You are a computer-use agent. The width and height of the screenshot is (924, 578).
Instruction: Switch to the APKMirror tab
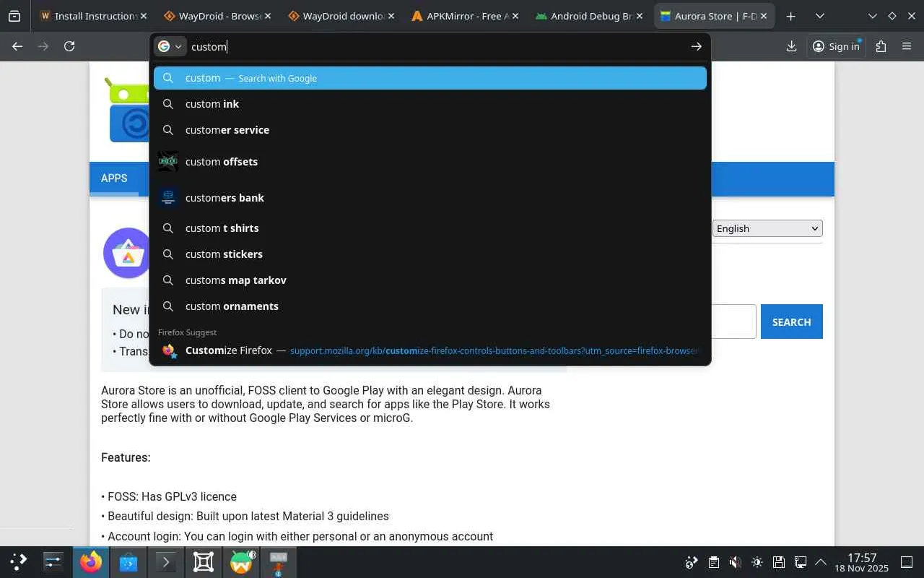click(464, 16)
